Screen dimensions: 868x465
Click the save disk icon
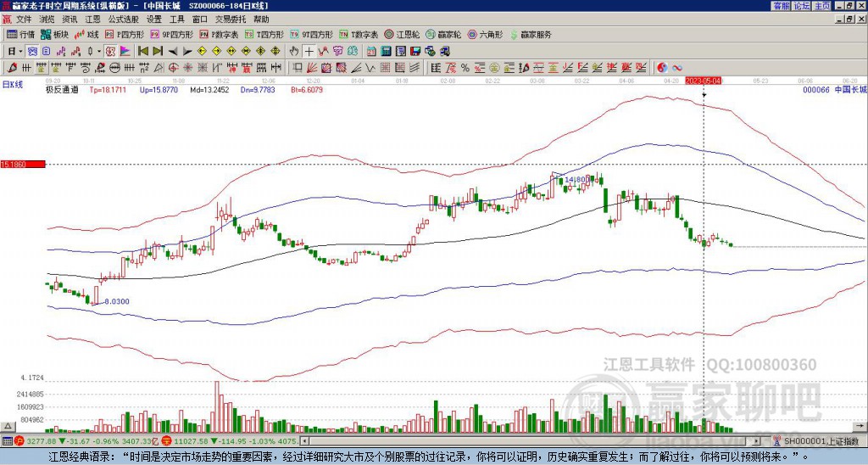point(415,51)
